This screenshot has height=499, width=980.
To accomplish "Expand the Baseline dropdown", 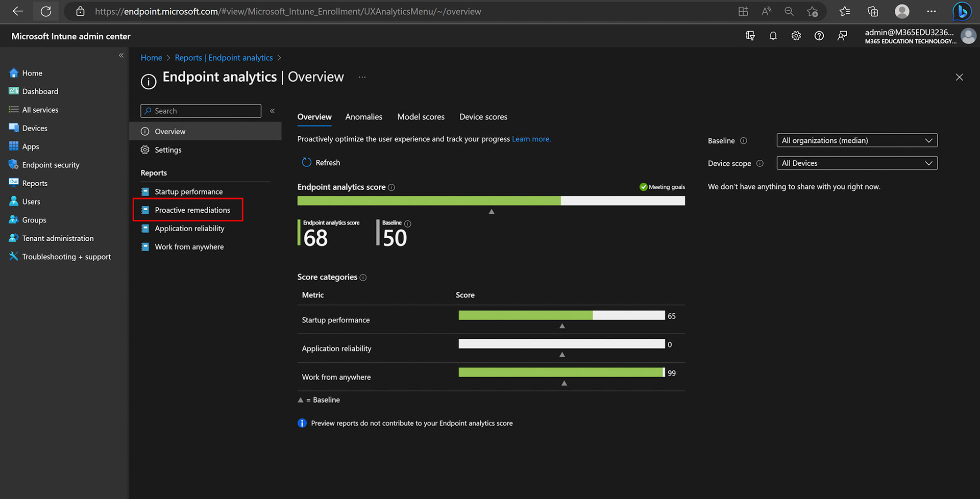I will click(x=857, y=140).
